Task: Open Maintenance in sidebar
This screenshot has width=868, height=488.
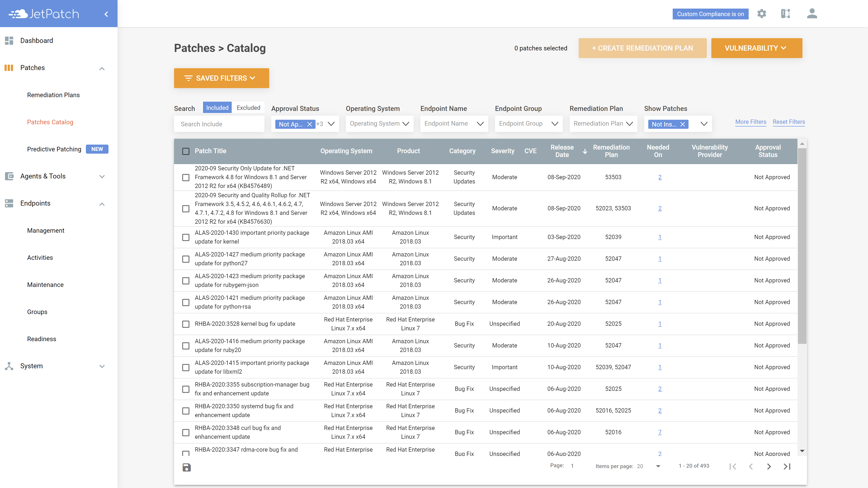Action: [45, 285]
